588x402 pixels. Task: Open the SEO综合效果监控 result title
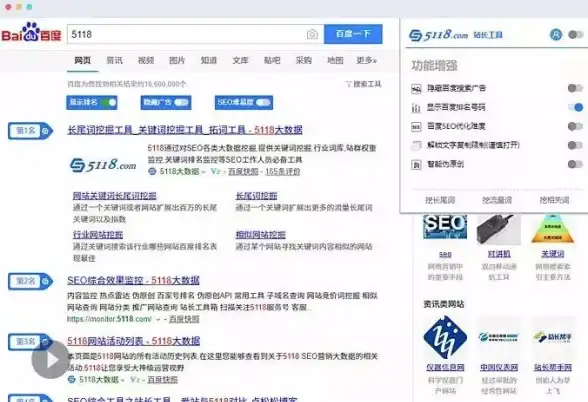[133, 280]
